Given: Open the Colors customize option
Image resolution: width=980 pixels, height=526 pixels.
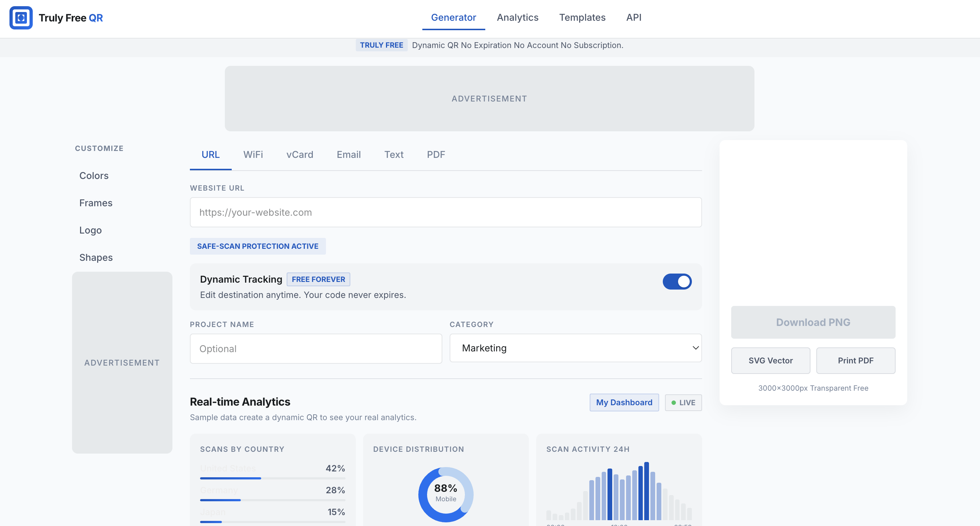Looking at the screenshot, I should [94, 176].
